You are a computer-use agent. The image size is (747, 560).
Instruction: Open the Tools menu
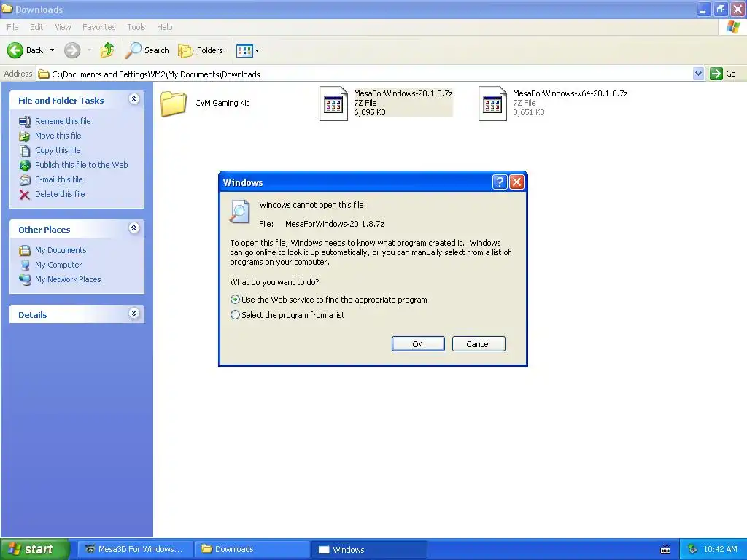(136, 27)
